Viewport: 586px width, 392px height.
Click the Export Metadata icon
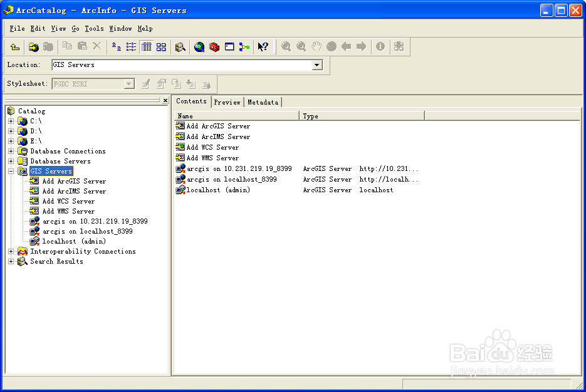click(207, 84)
